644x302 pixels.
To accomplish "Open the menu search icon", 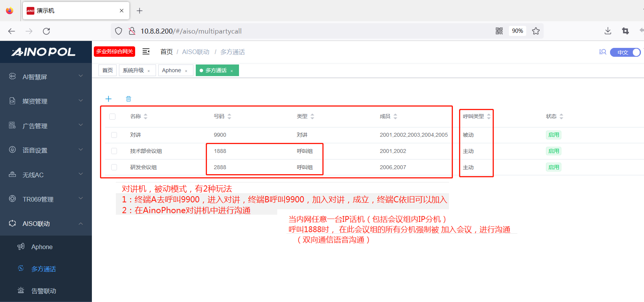I will [x=602, y=52].
